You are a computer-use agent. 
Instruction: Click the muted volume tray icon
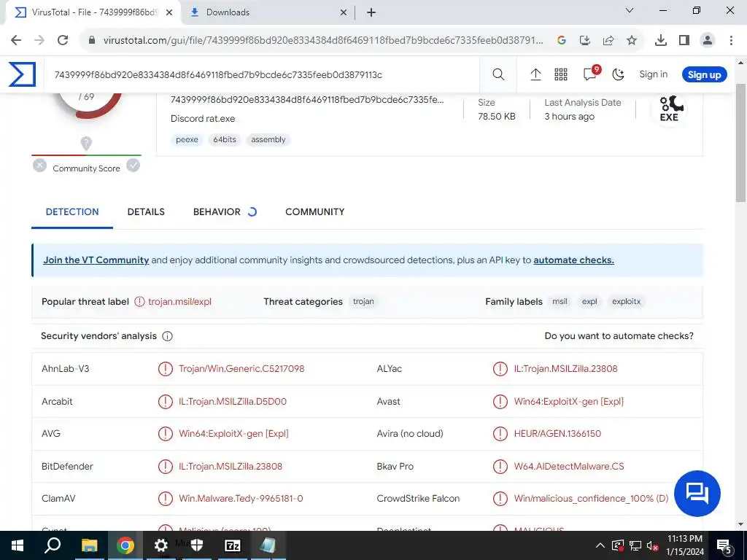point(652,545)
